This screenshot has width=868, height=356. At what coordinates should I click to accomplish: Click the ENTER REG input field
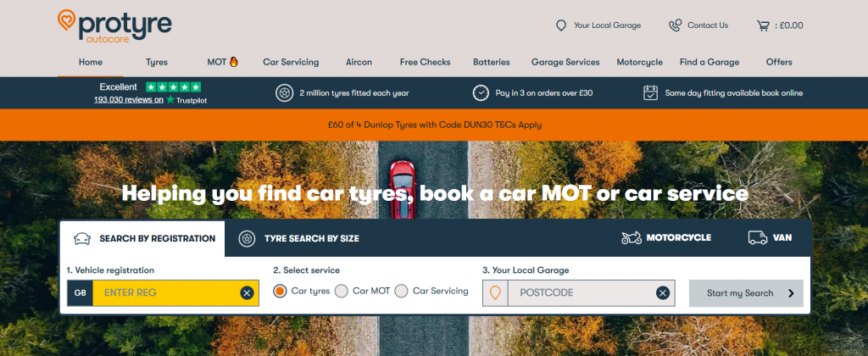pos(166,293)
